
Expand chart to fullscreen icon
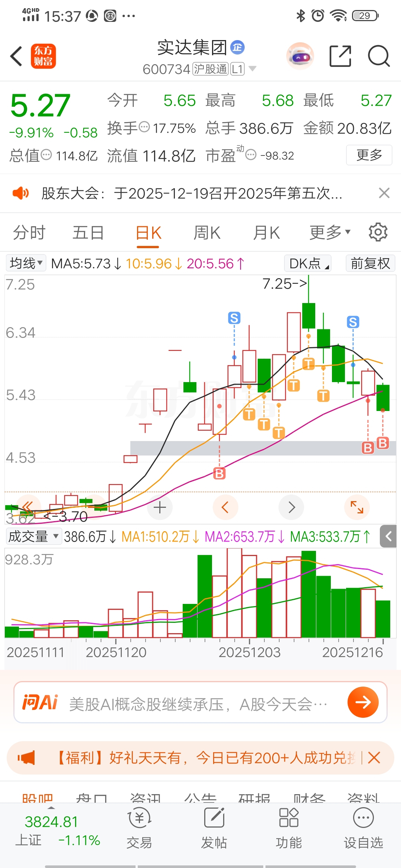[x=357, y=507]
